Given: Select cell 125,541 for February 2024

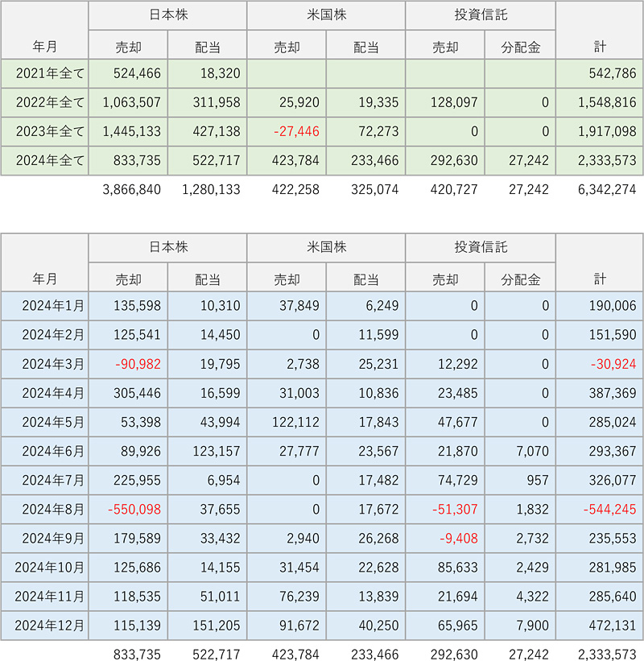Looking at the screenshot, I should point(137,335).
